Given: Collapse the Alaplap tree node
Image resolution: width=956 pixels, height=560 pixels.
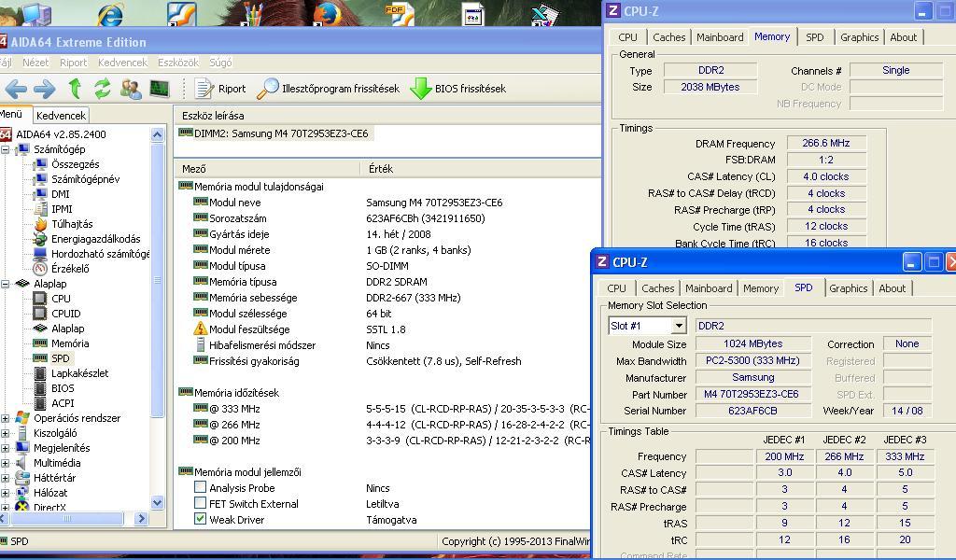Looking at the screenshot, I should pyautogui.click(x=5, y=284).
